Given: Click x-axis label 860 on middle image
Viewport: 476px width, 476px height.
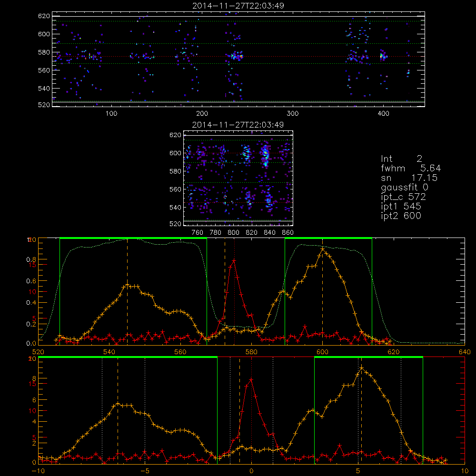Looking at the screenshot, I should pos(288,233).
